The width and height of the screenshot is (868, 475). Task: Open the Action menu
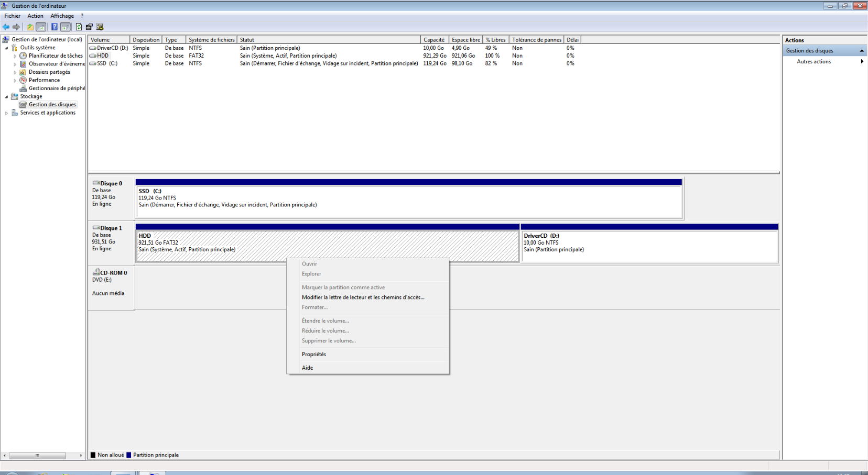point(36,16)
